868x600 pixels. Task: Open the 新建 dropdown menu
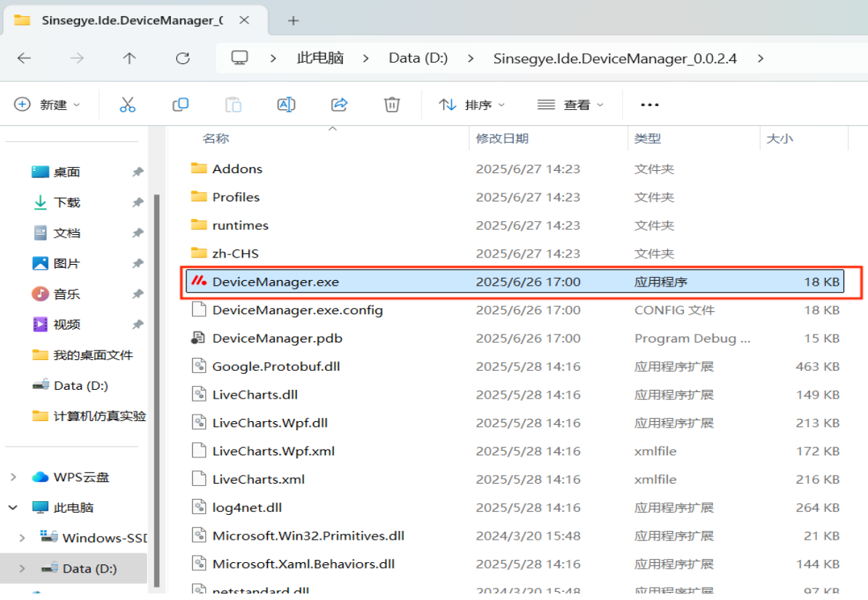tap(47, 105)
